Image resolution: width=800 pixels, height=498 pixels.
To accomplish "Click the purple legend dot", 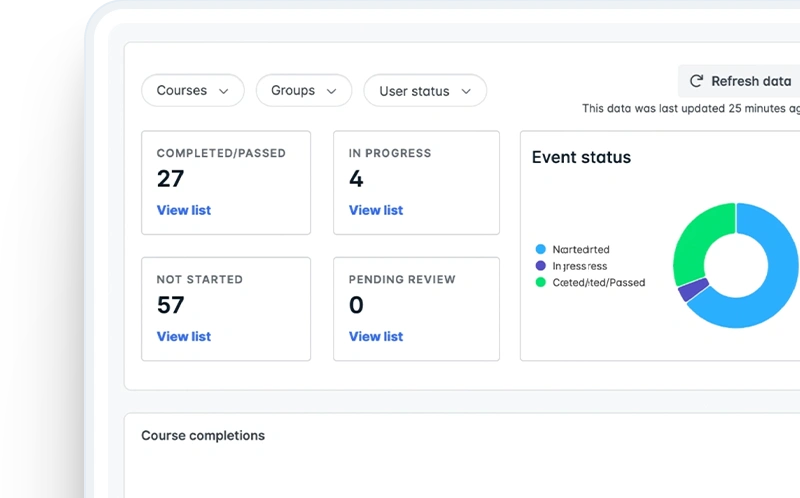I will click(541, 266).
